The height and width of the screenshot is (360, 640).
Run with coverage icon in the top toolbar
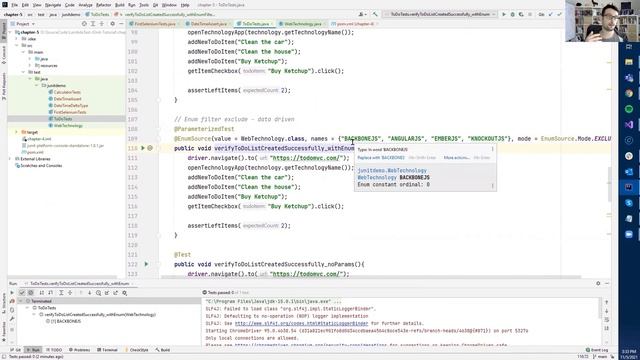click(x=521, y=14)
